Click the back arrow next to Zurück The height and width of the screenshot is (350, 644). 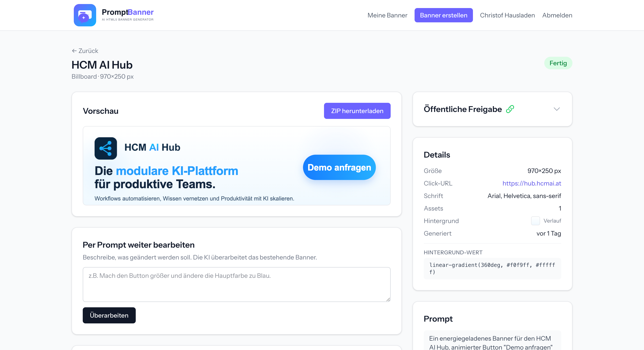pyautogui.click(x=74, y=51)
